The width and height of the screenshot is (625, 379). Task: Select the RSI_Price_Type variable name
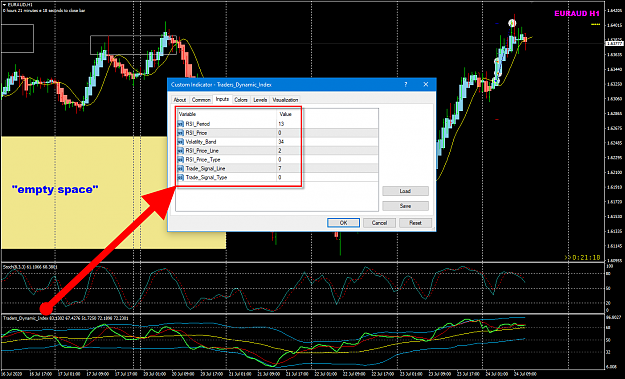203,159
